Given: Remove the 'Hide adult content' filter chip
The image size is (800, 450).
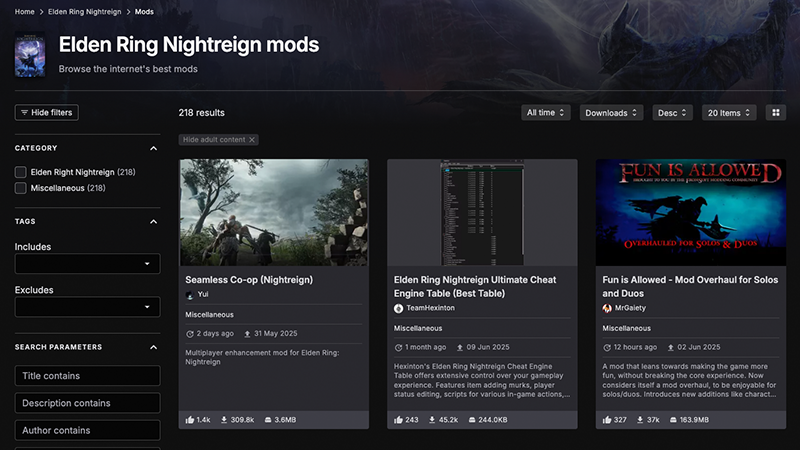Looking at the screenshot, I should (x=252, y=140).
